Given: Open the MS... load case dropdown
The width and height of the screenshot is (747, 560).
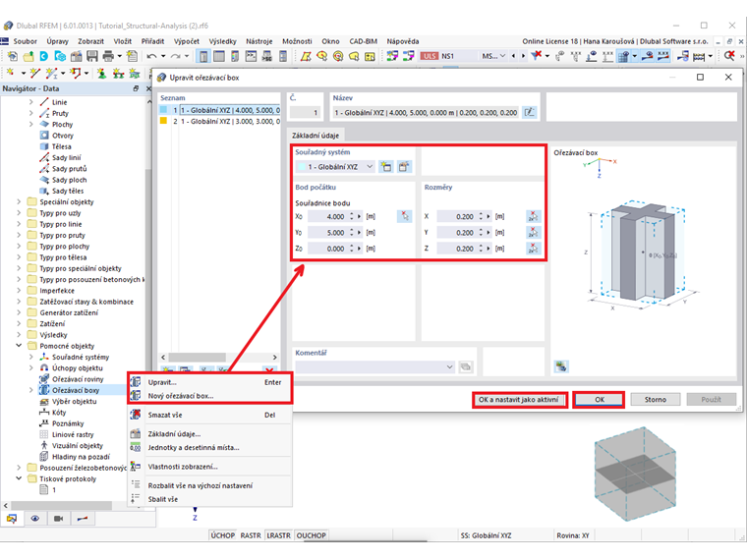Looking at the screenshot, I should pos(493,56).
